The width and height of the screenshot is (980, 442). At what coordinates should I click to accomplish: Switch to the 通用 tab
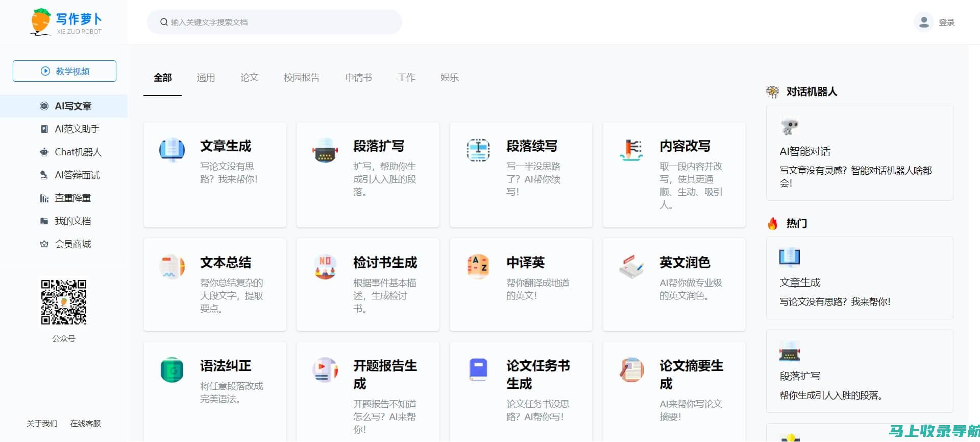[x=206, y=78]
